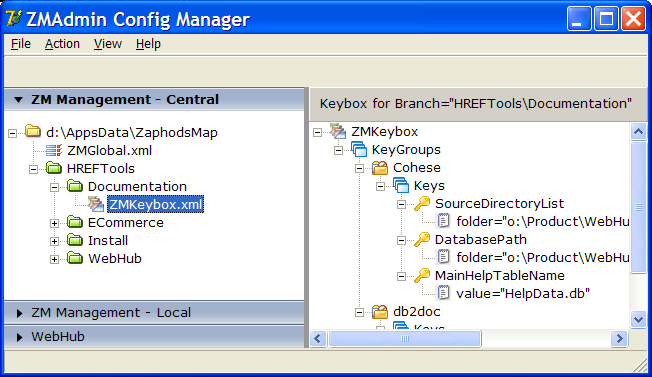This screenshot has height=377, width=652.
Task: Click the HREFTools green folder icon
Action: pos(54,168)
